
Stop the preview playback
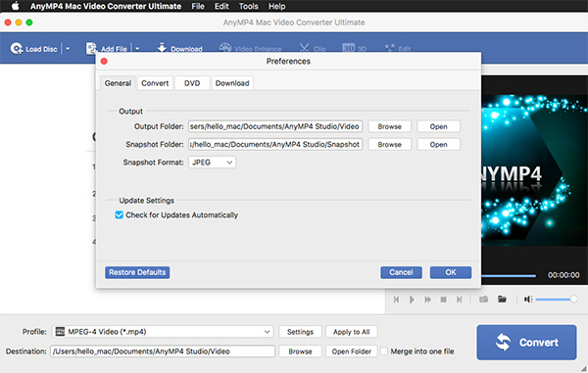pos(443,300)
